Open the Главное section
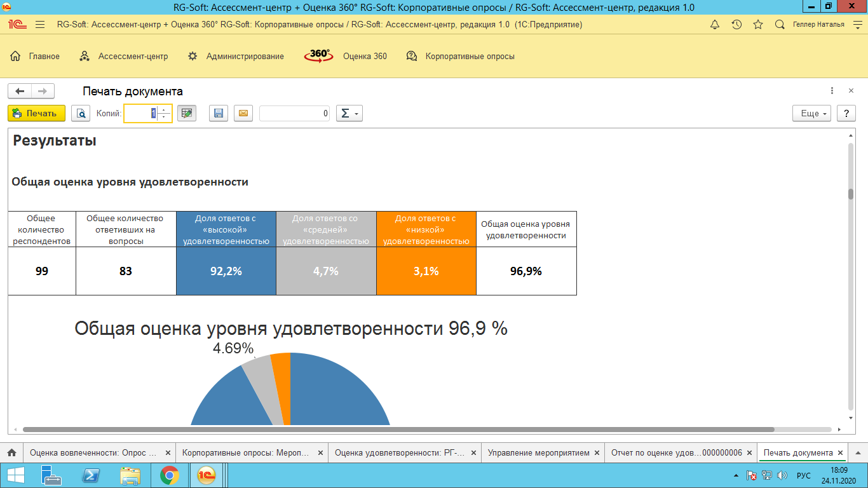Screen dimensions: 868x488 36,57
